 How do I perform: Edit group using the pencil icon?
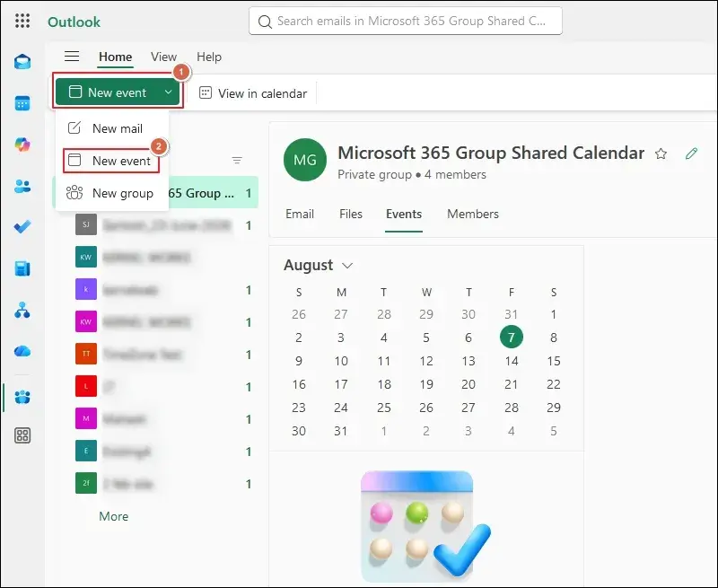[x=691, y=154]
